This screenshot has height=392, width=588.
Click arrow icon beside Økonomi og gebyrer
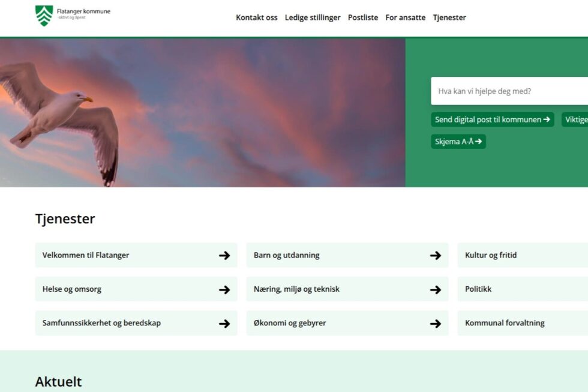click(436, 324)
